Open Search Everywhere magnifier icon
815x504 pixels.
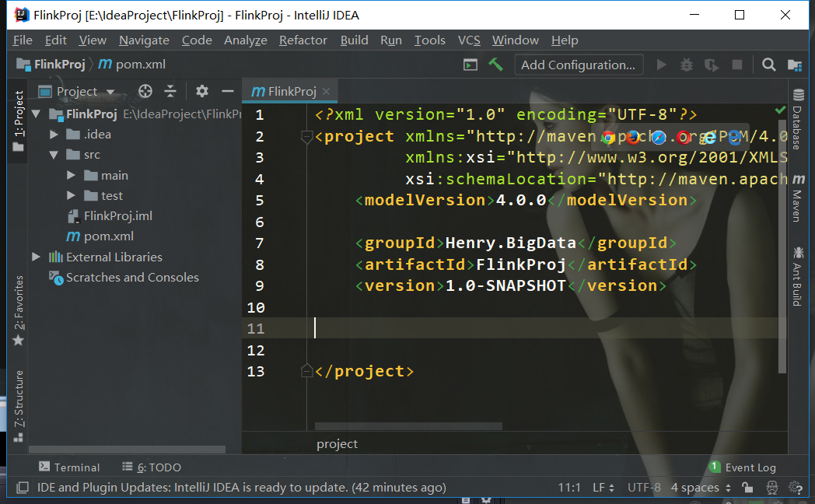(769, 65)
